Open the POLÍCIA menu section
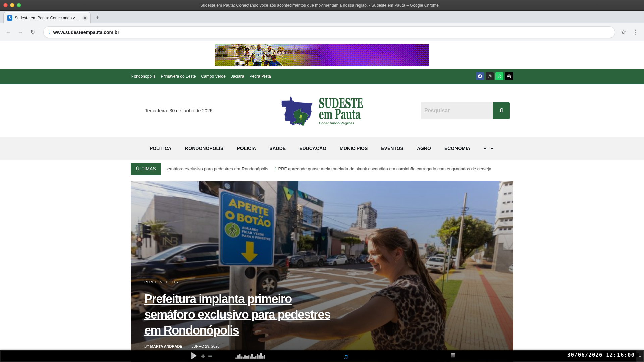Image resolution: width=644 pixels, height=362 pixels. click(x=246, y=148)
